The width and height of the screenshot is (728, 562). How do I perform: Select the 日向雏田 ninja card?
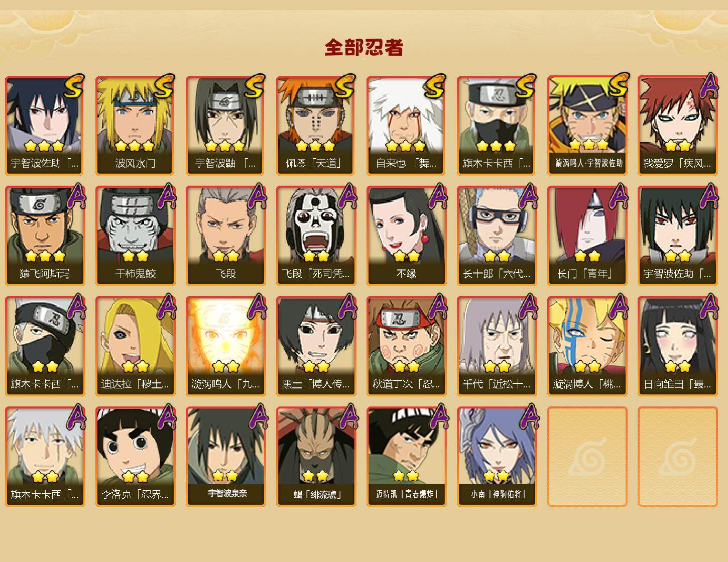[x=677, y=346]
